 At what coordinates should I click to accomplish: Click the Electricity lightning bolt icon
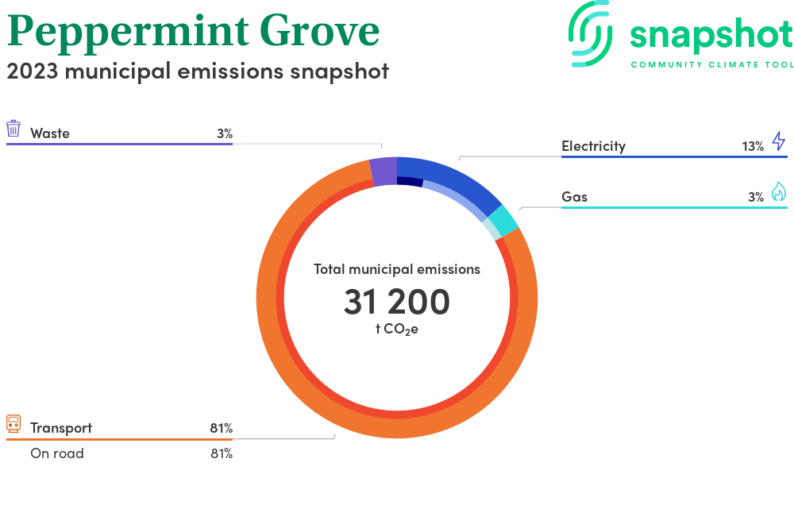[x=778, y=142]
